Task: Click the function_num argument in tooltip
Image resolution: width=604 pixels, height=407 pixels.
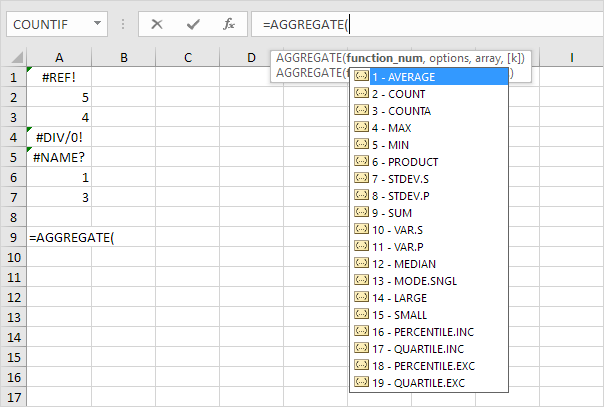Action: click(x=384, y=58)
